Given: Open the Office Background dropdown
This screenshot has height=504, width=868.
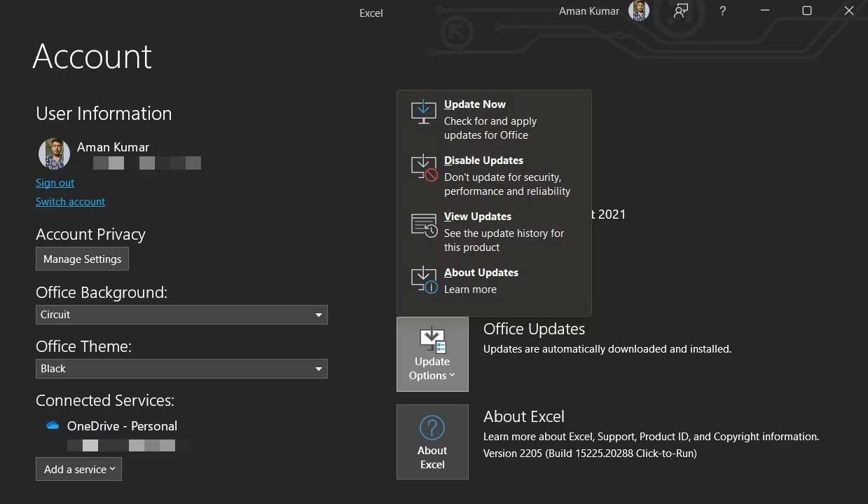Looking at the screenshot, I should (x=319, y=315).
